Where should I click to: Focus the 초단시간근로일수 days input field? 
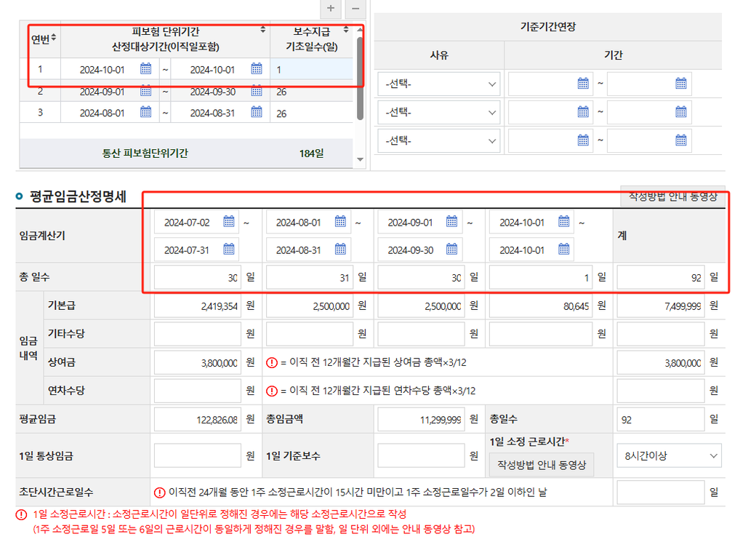coord(660,493)
